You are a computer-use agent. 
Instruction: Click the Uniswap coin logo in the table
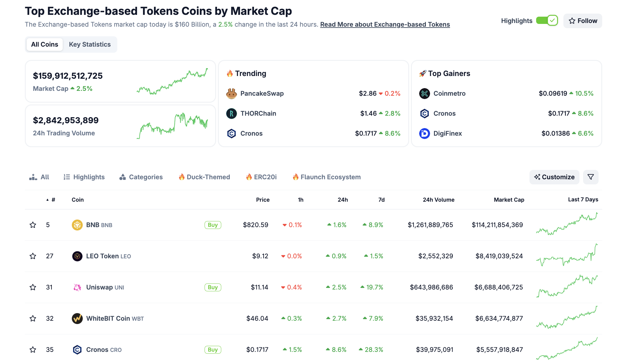coord(77,287)
